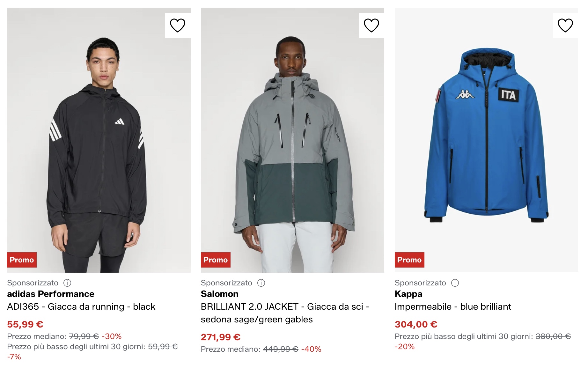Open the Salomon brand link
This screenshot has height=368, width=588.
point(219,294)
